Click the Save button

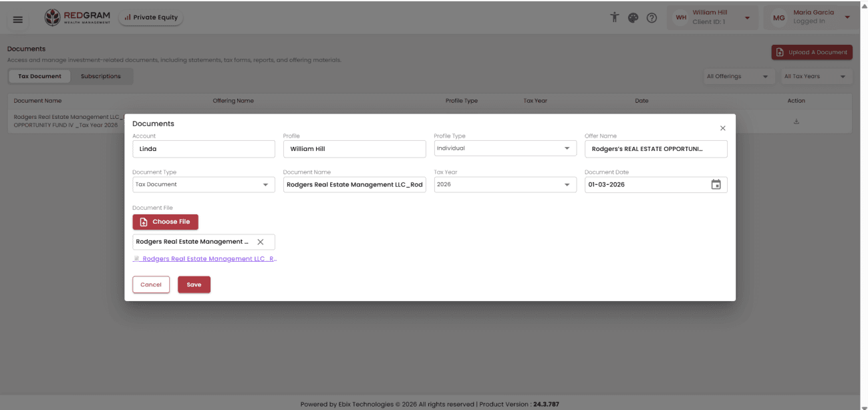194,284
